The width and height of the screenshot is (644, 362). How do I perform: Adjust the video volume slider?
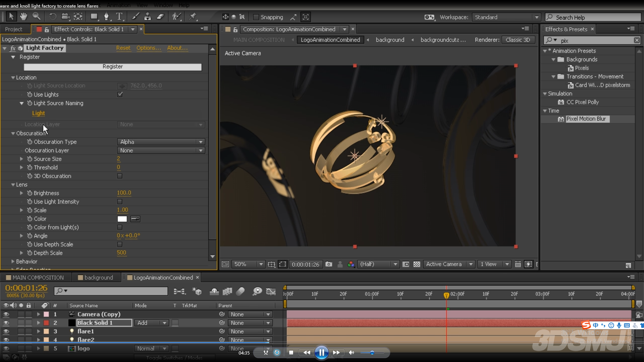coord(372,353)
